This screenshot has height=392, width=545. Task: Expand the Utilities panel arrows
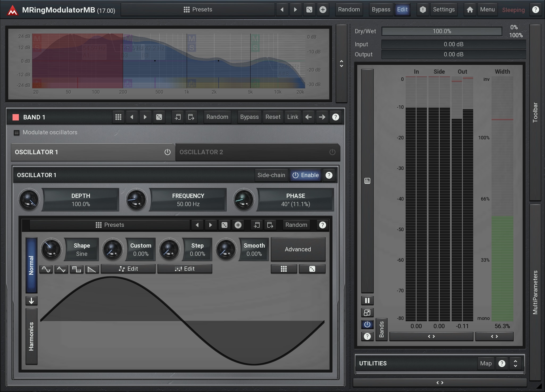(x=515, y=363)
